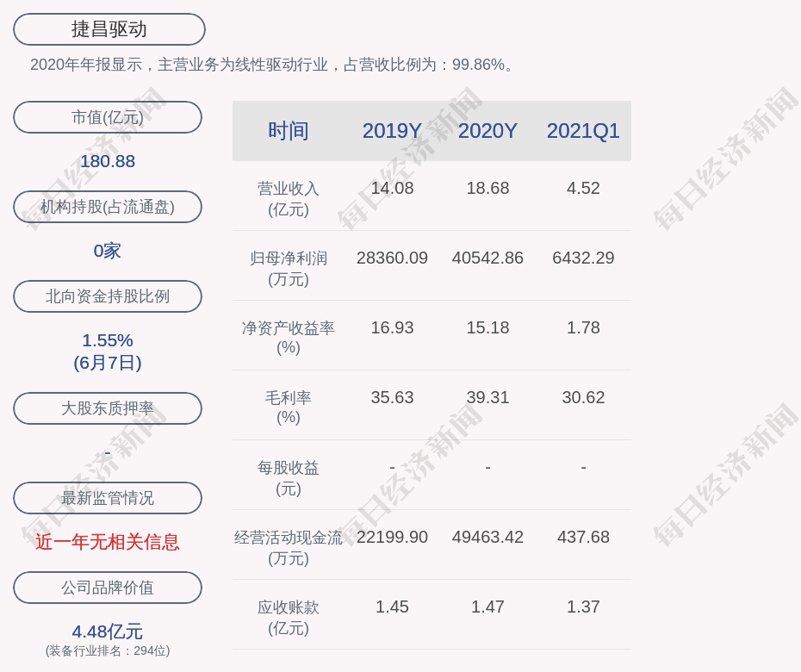Click the 180.88 market value figure
This screenshot has width=801, height=672.
tap(108, 161)
